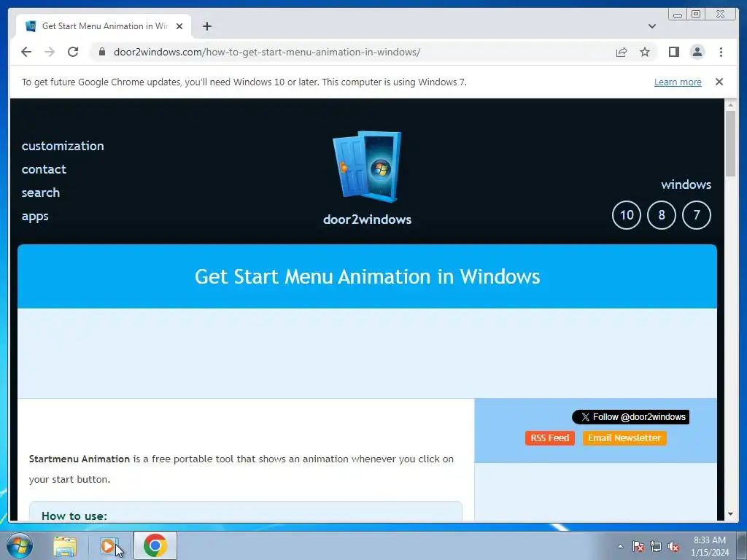
Task: Click the How to use heading
Action: 74,516
